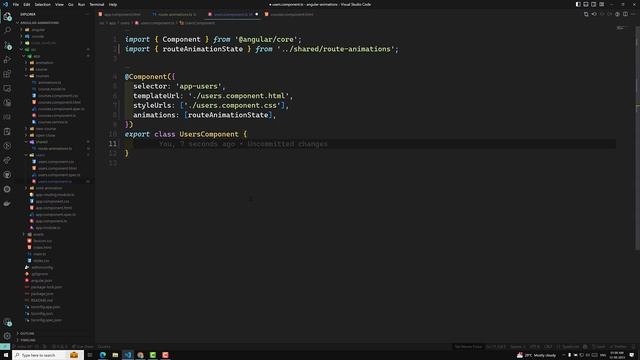Image resolution: width=640 pixels, height=360 pixels.
Task: Open Microsoft Edge from taskbar
Action: pyautogui.click(x=103, y=355)
